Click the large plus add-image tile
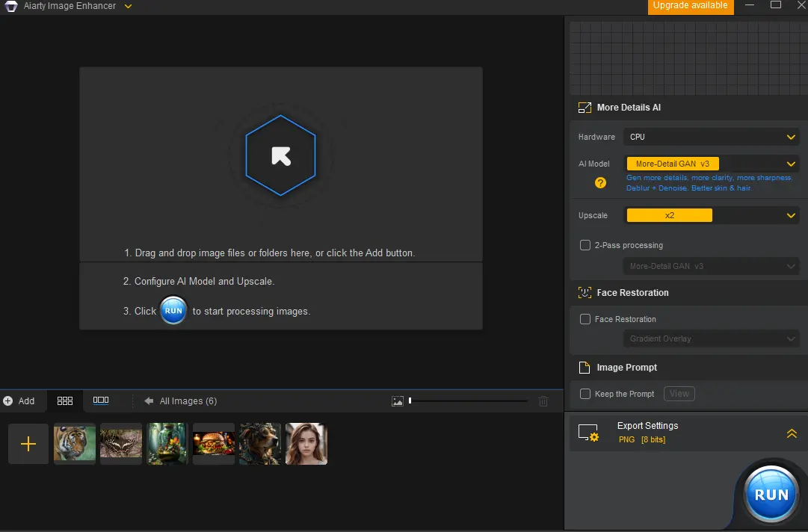This screenshot has width=808, height=532. point(28,444)
